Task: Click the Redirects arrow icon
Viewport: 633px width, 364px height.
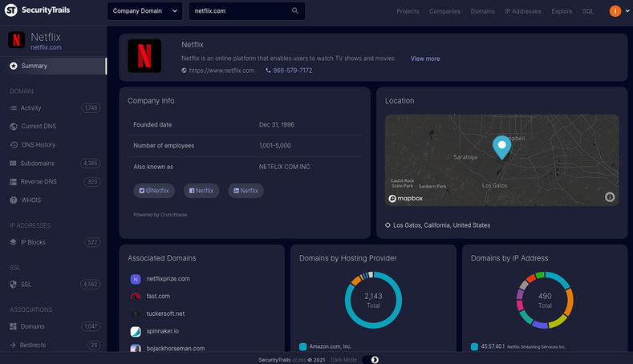Action: [x=13, y=345]
